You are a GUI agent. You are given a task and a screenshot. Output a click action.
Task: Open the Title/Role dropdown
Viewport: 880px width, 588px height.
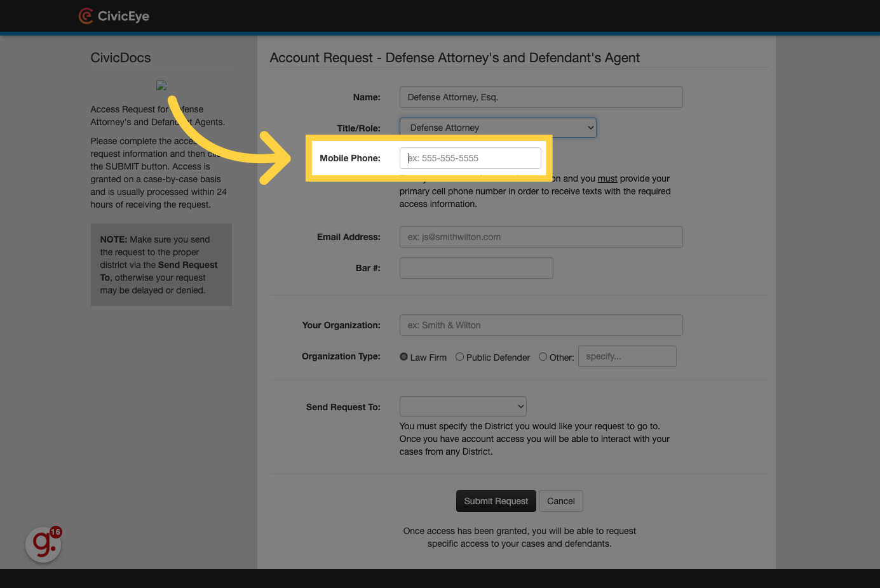point(498,128)
